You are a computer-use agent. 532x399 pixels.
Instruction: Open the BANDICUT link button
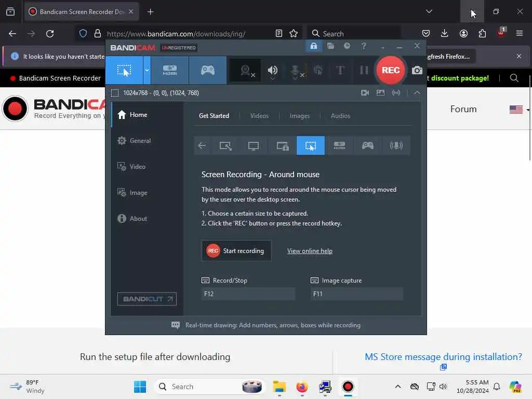point(147,299)
